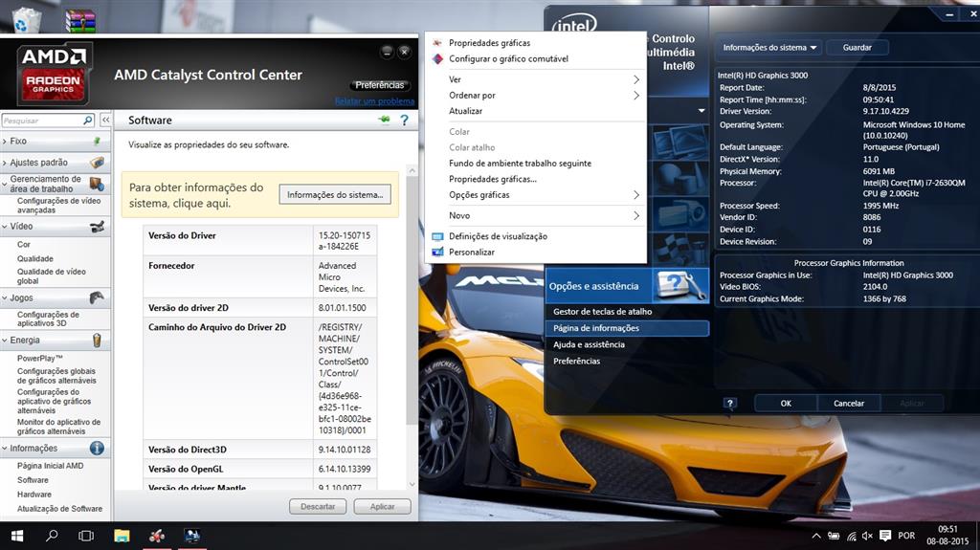Click the Intel help question mark button
Screen dimensions: 980x550
(729, 403)
